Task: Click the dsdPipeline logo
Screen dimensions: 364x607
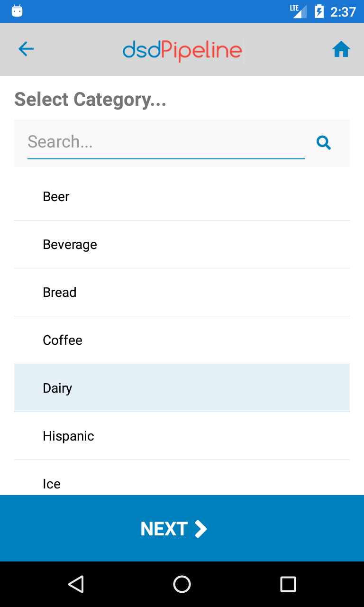Action: (x=182, y=50)
